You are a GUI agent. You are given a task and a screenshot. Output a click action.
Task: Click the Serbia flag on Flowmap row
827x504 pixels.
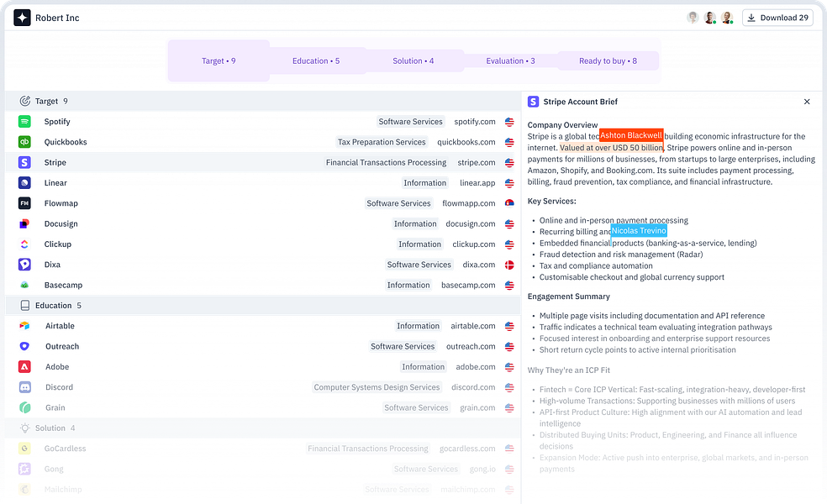click(509, 203)
